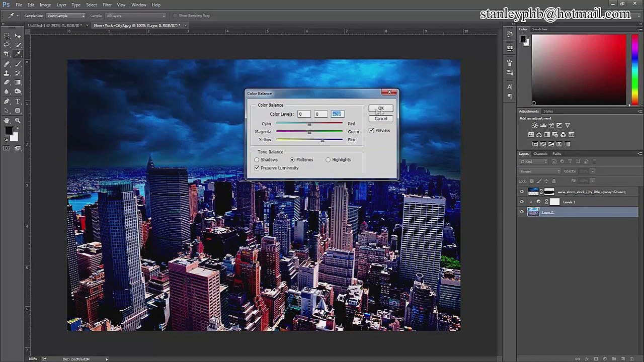
Task: Cancel the Color Balance dialog
Action: click(x=381, y=119)
